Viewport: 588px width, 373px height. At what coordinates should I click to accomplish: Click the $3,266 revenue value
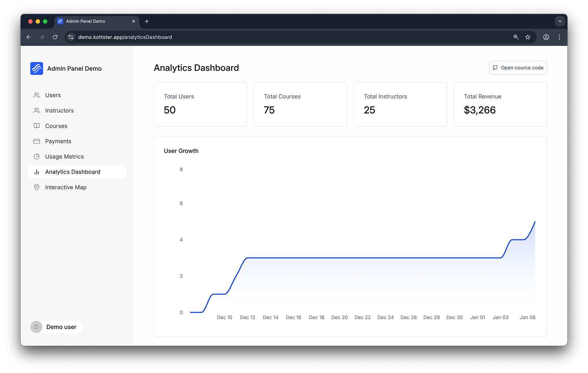coord(480,110)
